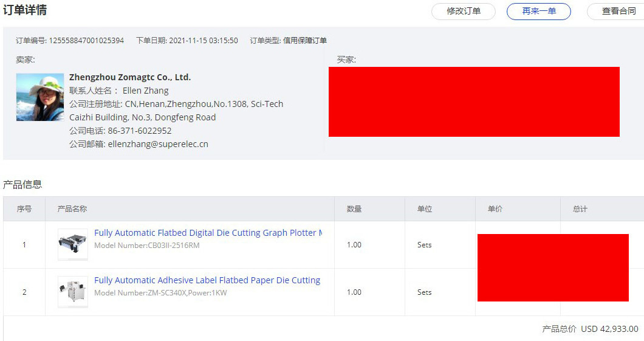Click the 数量 column header

[354, 209]
